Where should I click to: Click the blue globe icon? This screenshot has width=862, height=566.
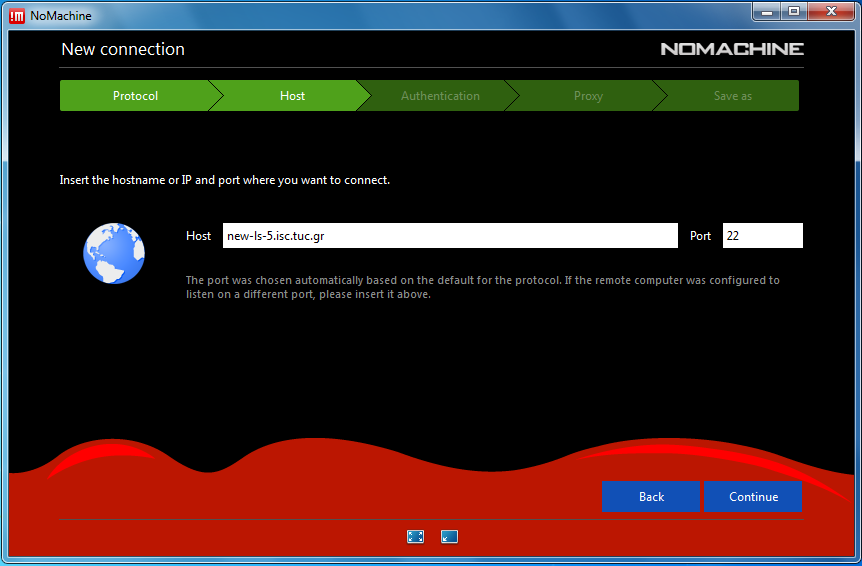114,253
